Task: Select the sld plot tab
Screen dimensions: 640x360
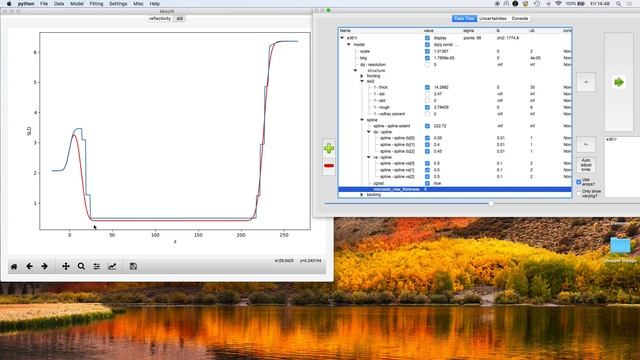Action: click(x=180, y=19)
